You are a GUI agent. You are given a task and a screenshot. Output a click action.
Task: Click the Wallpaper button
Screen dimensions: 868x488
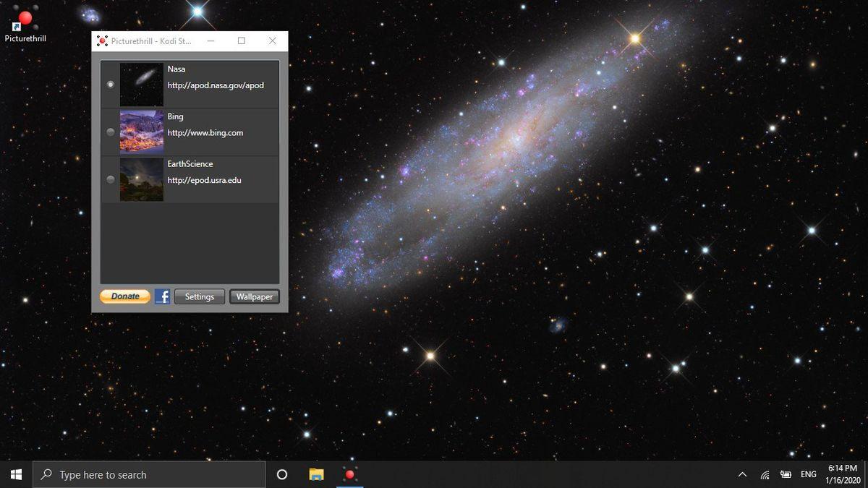pos(255,296)
